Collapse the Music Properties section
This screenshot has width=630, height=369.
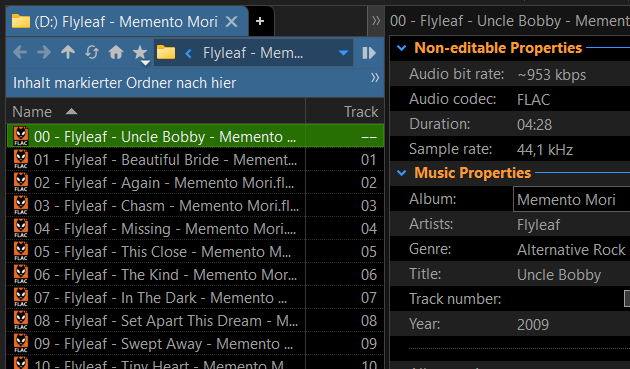pos(401,173)
